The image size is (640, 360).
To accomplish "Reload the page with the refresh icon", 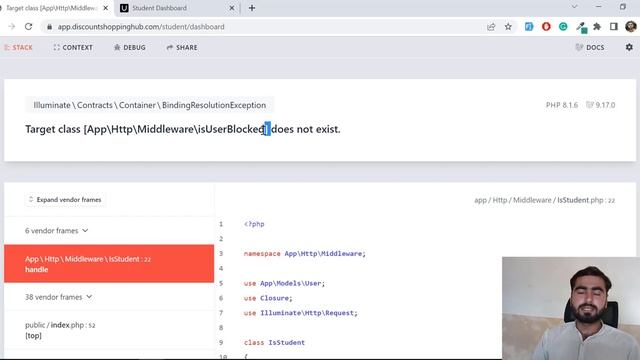I will pos(28,27).
